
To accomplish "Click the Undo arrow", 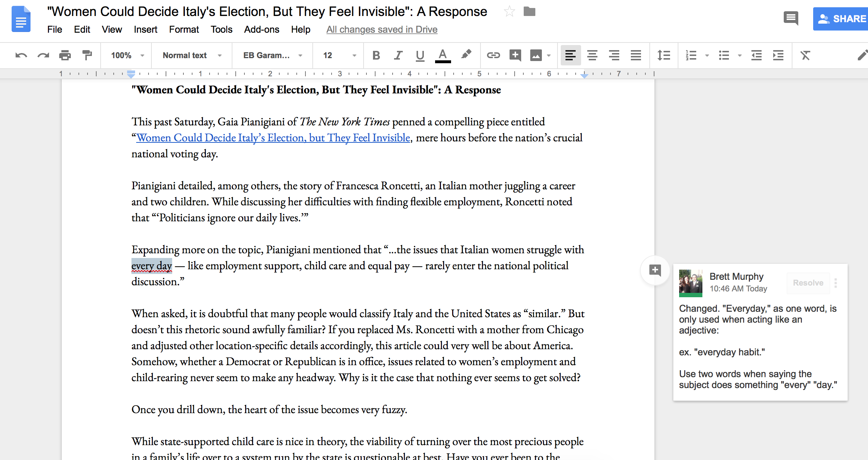I will coord(21,55).
